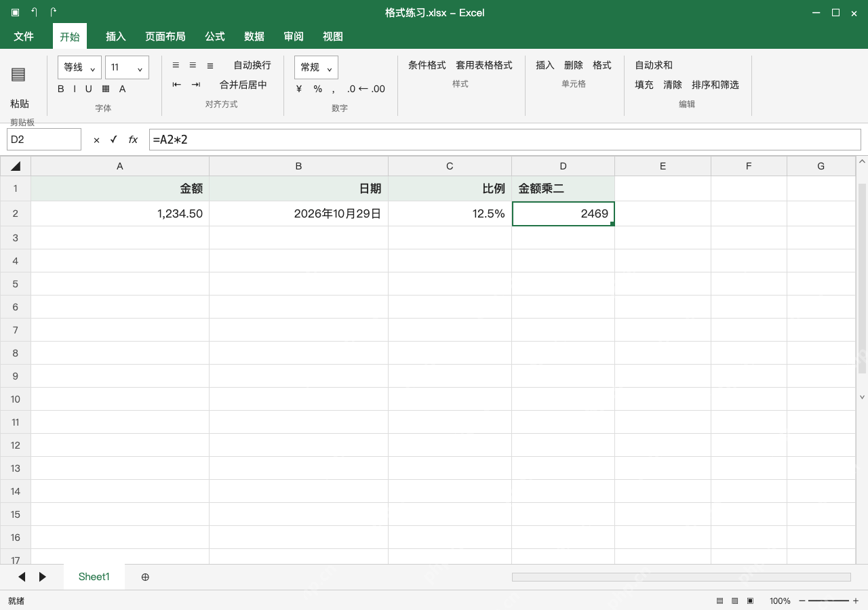This screenshot has height=610, width=868.
Task: Open the 排序和筛选 sort and filter menu
Action: 715,85
